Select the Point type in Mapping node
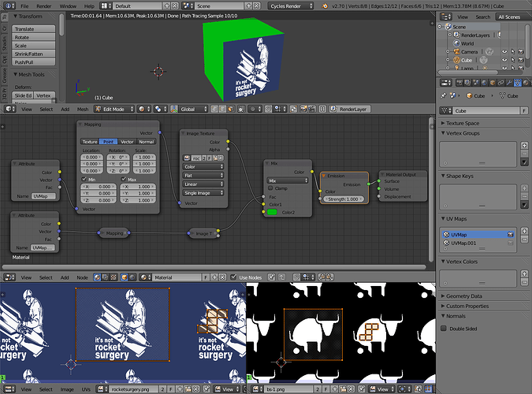This screenshot has height=394, width=532. (108, 142)
